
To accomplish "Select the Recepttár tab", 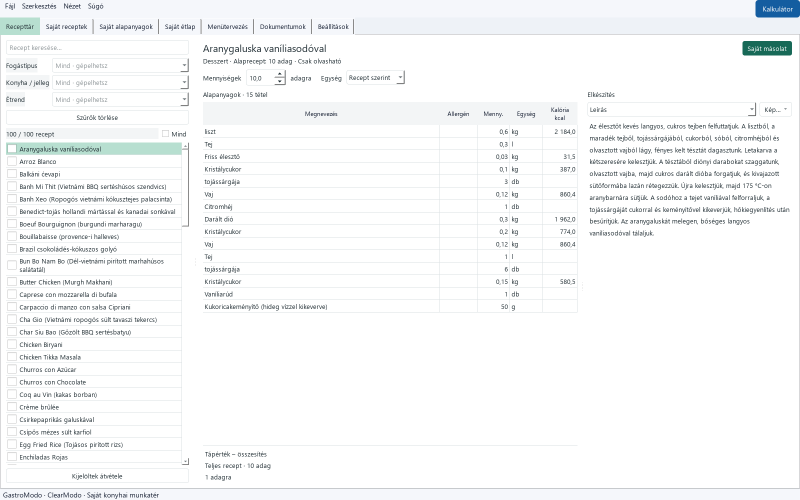I will pyautogui.click(x=20, y=27).
